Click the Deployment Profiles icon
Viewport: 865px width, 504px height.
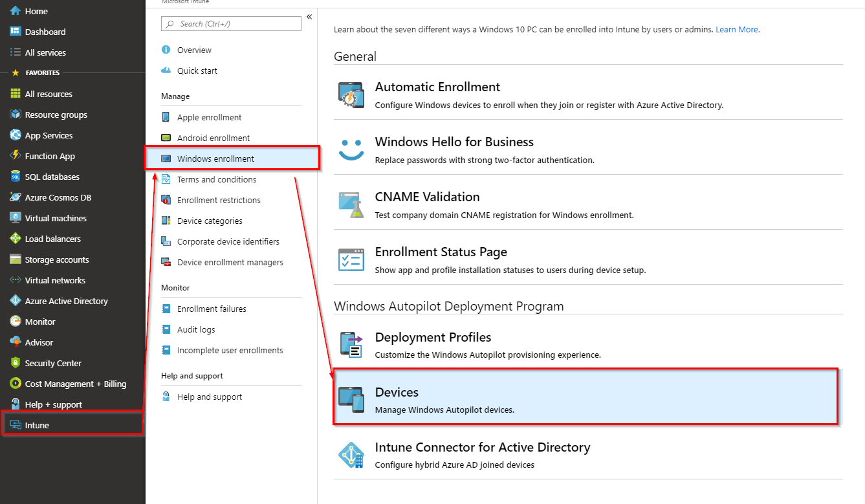point(351,345)
